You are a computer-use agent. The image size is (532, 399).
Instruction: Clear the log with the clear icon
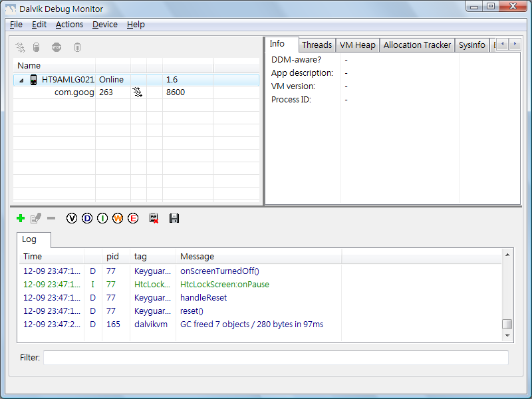click(x=154, y=218)
